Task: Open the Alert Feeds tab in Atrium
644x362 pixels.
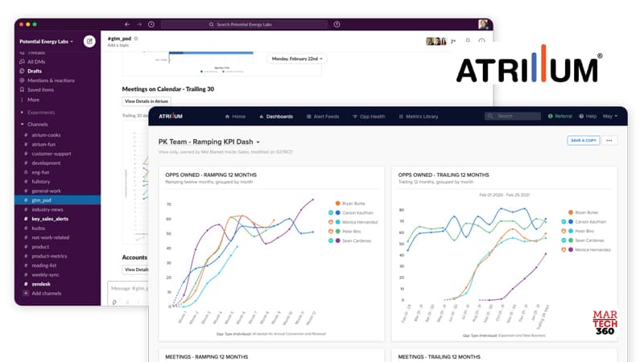Action: pos(323,117)
